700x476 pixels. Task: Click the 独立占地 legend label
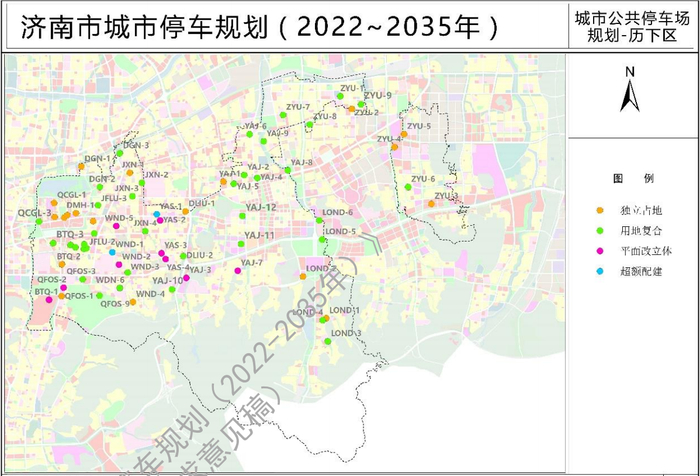click(x=641, y=210)
